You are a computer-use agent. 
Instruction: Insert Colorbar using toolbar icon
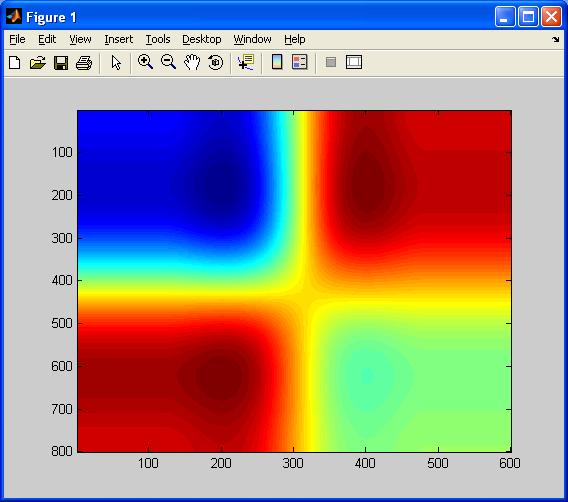(277, 62)
